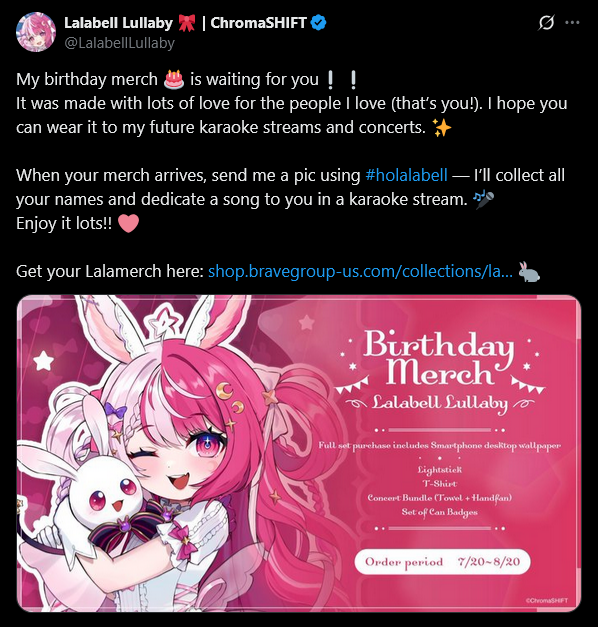The width and height of the screenshot is (598, 627).
Task: Click the ChromaSHIFT text in the header
Action: click(x=258, y=23)
